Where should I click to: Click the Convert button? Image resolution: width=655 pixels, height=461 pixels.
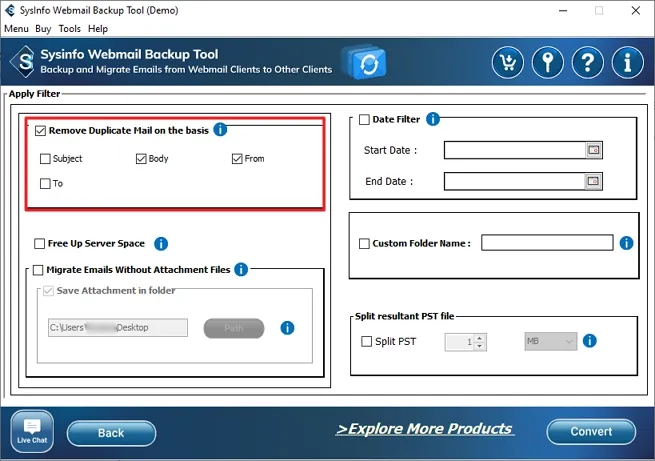click(x=591, y=431)
